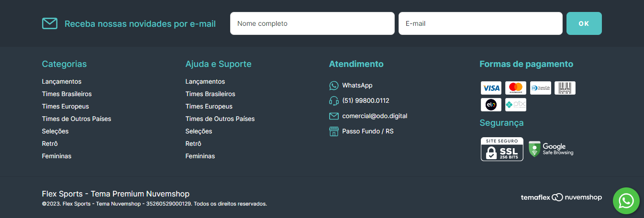Click the newsletter envelope icon

[x=50, y=23]
